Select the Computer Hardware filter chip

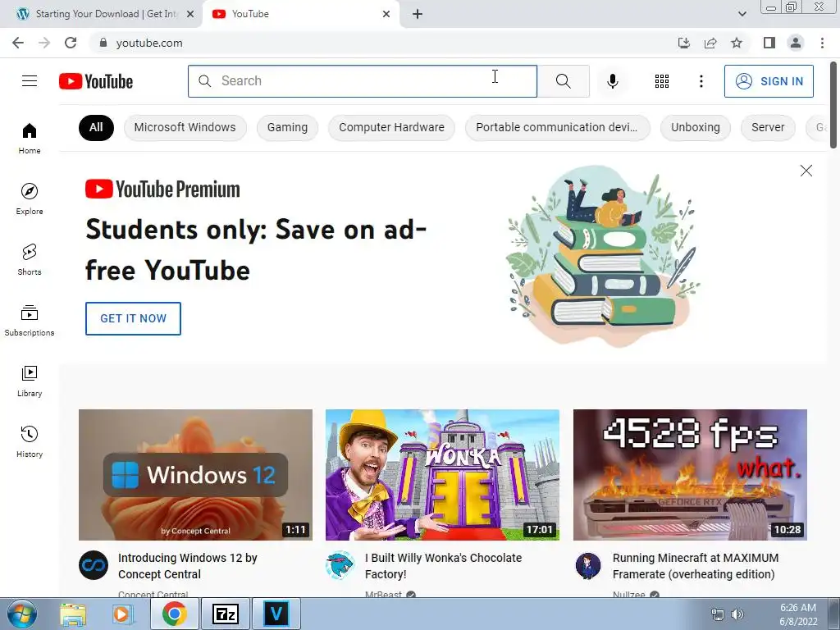point(391,127)
